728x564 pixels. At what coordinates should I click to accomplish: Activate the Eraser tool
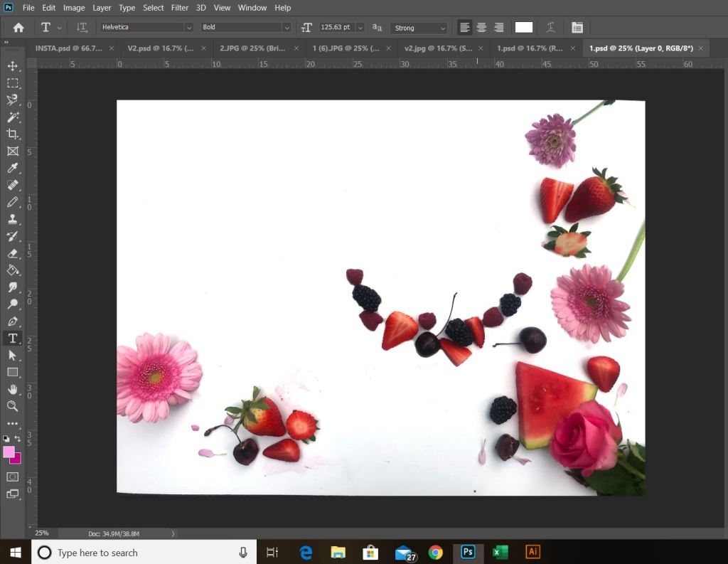pyautogui.click(x=12, y=253)
